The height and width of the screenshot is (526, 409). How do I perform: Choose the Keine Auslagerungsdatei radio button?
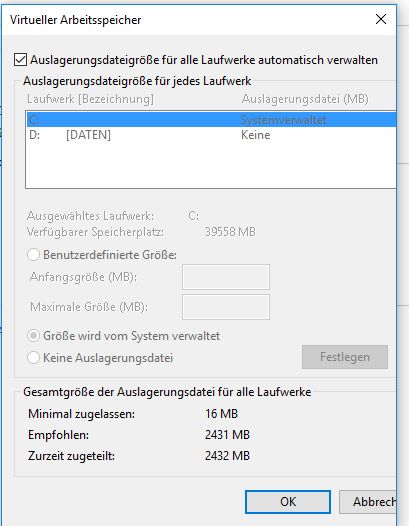(x=34, y=358)
